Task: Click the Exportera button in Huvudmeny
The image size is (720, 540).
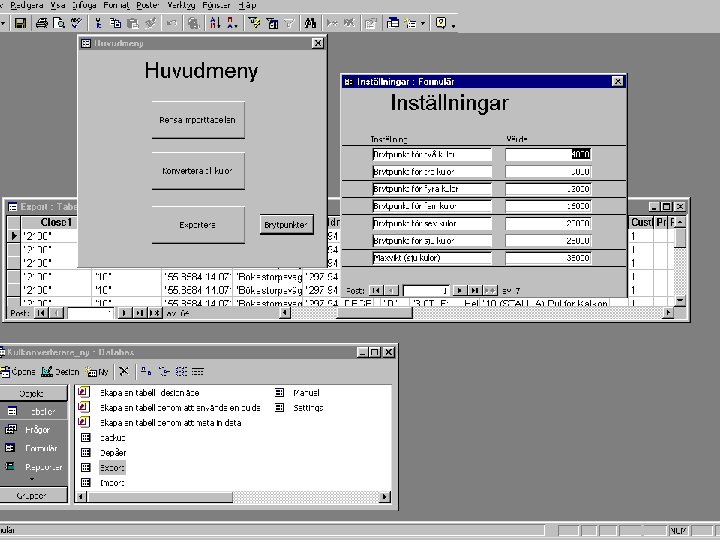Action: pyautogui.click(x=198, y=225)
